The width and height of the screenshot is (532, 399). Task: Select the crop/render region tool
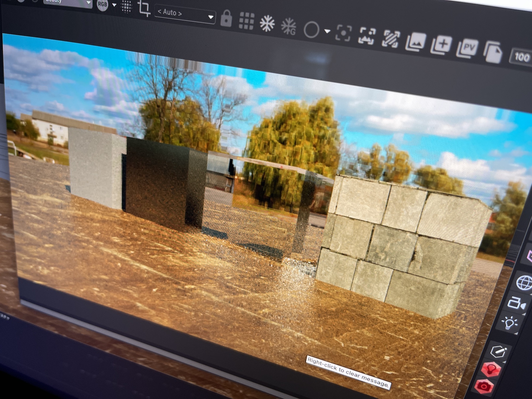(x=144, y=8)
